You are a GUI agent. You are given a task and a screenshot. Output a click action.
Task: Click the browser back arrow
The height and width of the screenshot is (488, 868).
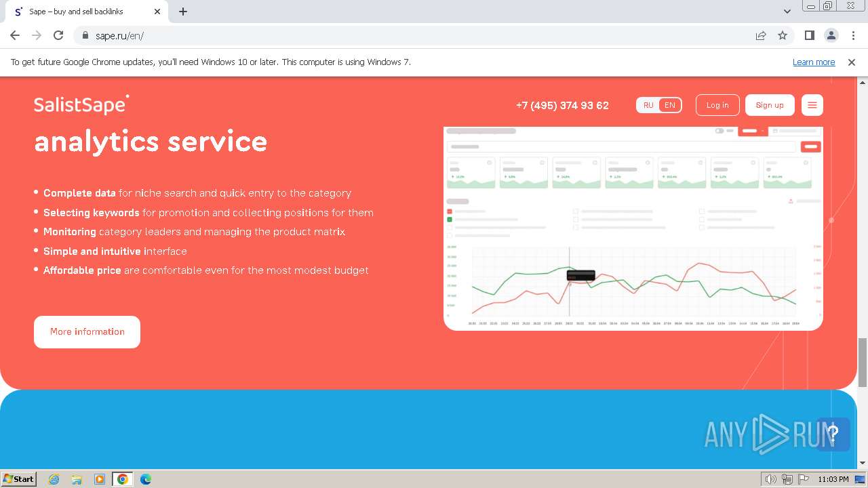tap(15, 35)
